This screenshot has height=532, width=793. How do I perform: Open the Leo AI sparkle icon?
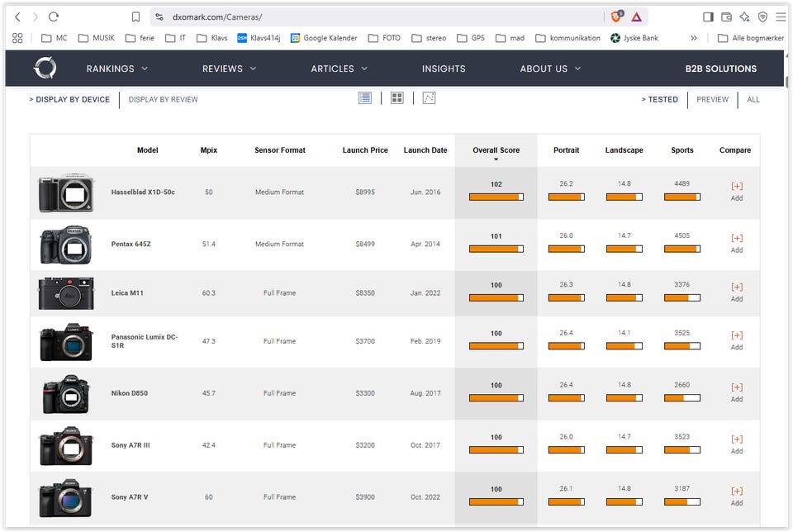pyautogui.click(x=744, y=17)
